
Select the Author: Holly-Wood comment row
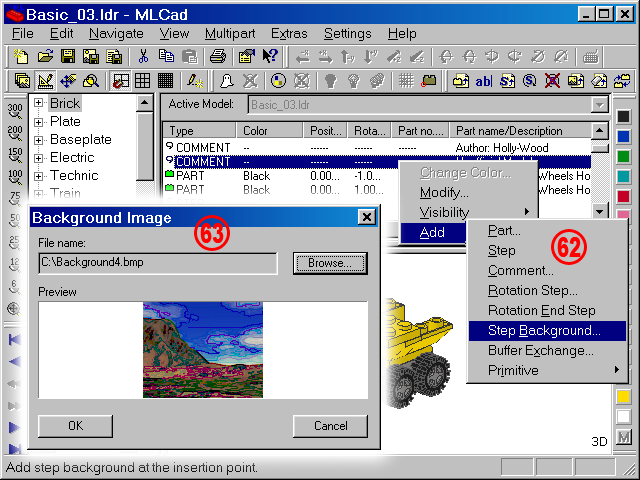[x=377, y=148]
